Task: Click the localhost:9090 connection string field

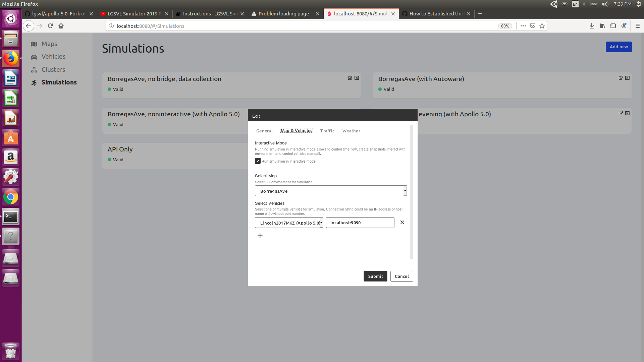Action: tap(360, 223)
